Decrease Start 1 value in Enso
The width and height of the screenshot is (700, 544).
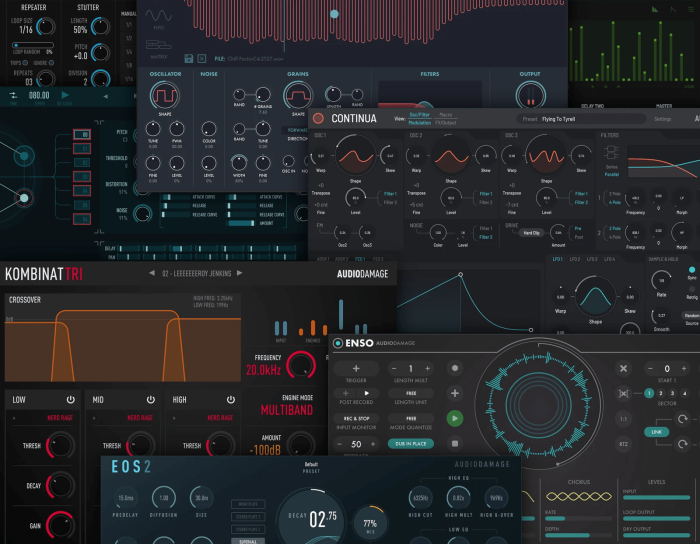pos(650,368)
